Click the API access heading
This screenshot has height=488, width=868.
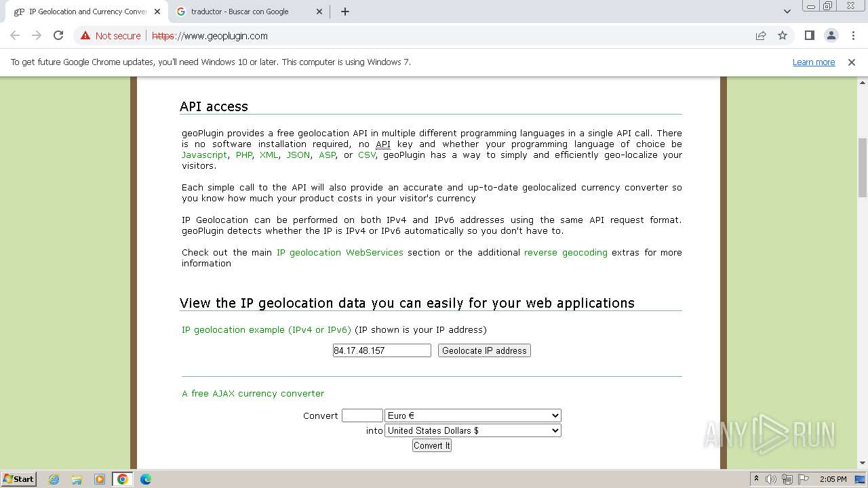click(x=214, y=106)
